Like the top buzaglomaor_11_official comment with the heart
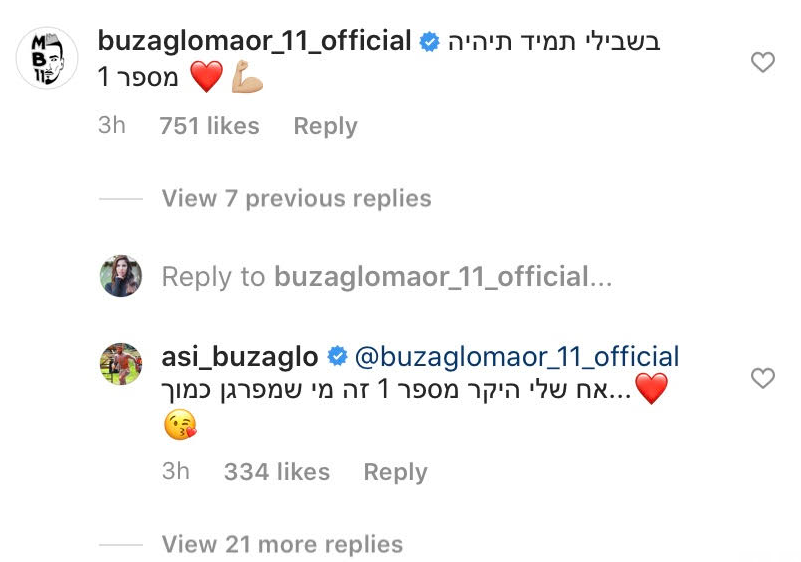801x562 pixels. click(x=763, y=63)
